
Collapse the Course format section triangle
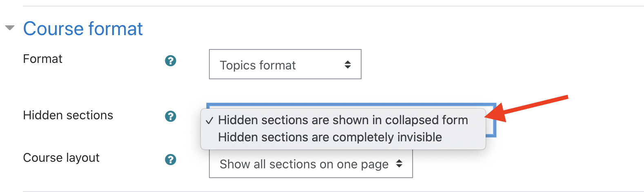[x=10, y=28]
